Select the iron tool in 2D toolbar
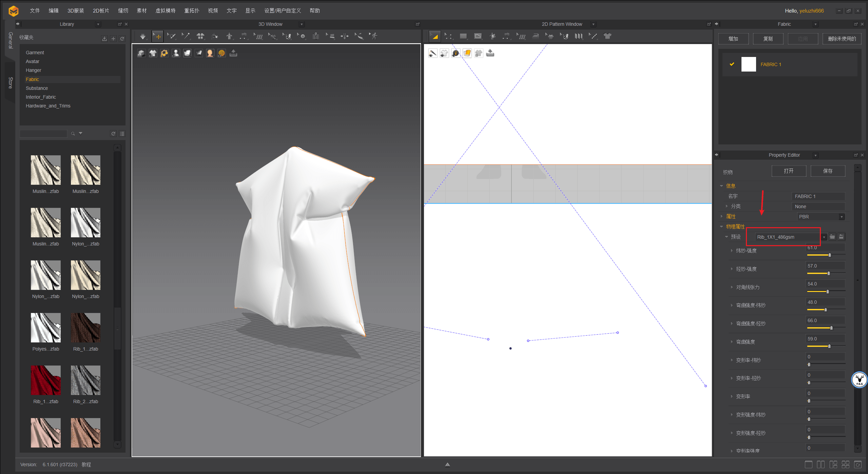868x474 pixels. click(536, 36)
